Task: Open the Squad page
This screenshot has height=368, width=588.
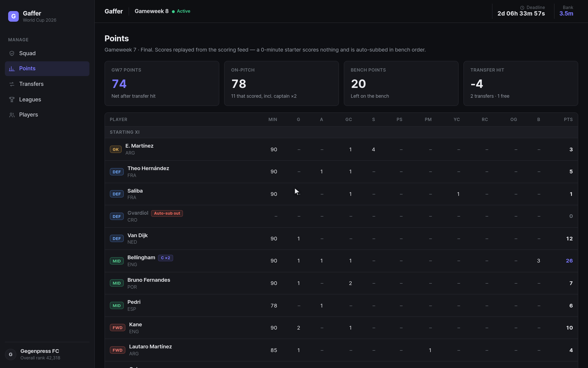Action: (x=47, y=53)
